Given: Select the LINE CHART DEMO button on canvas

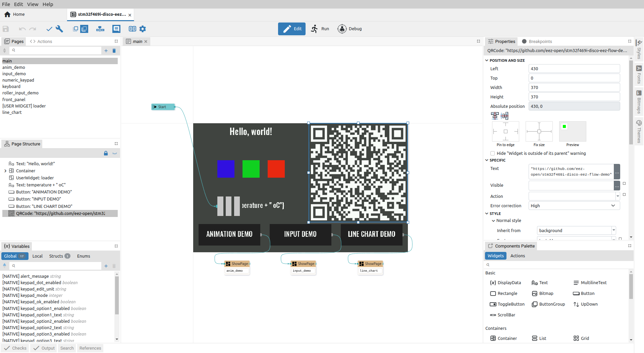Looking at the screenshot, I should [372, 234].
